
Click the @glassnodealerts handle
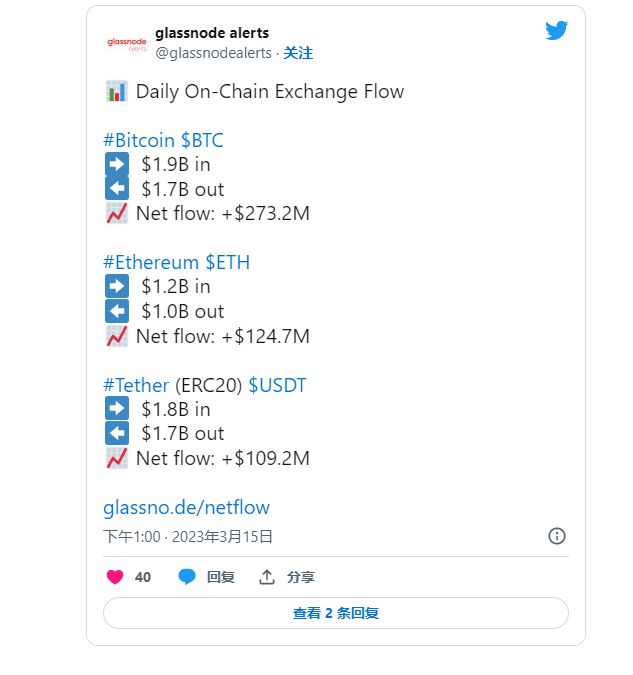213,53
